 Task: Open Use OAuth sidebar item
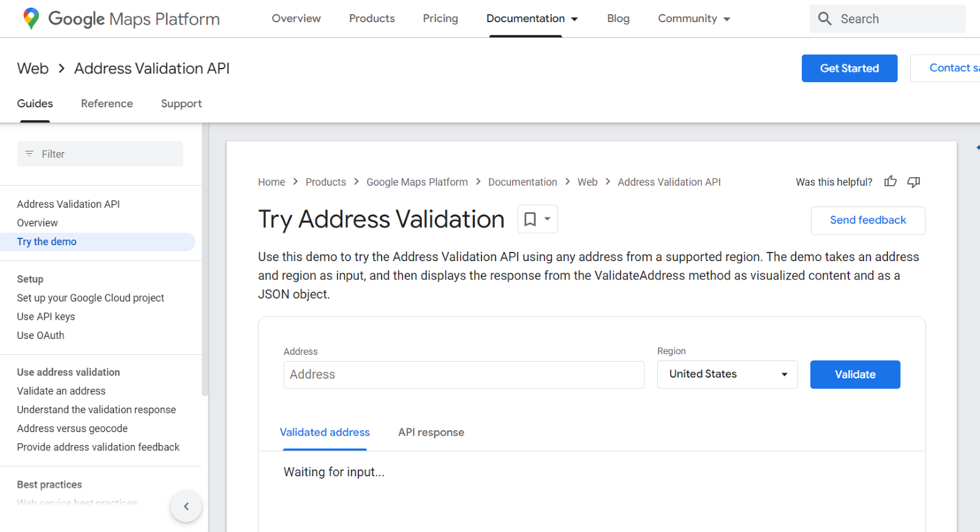40,335
